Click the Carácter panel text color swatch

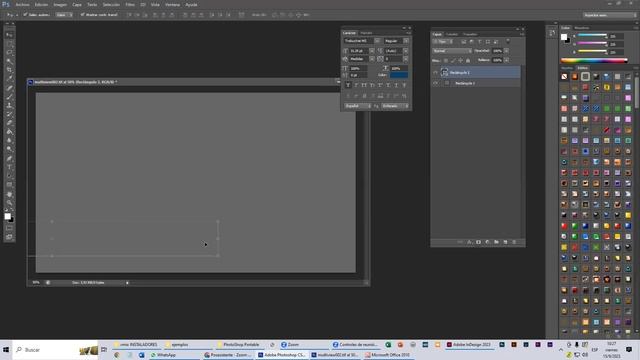(399, 75)
